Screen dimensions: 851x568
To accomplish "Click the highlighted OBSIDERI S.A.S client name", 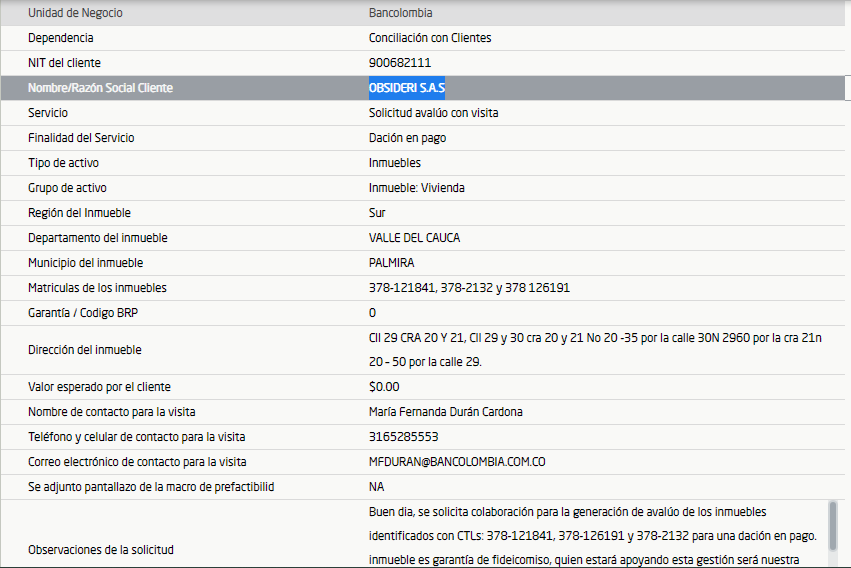I will (x=407, y=88).
